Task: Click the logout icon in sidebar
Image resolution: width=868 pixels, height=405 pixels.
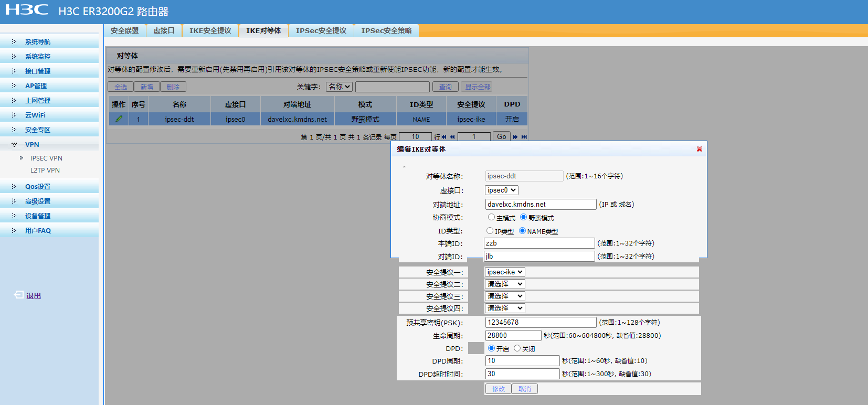Action: coord(19,295)
